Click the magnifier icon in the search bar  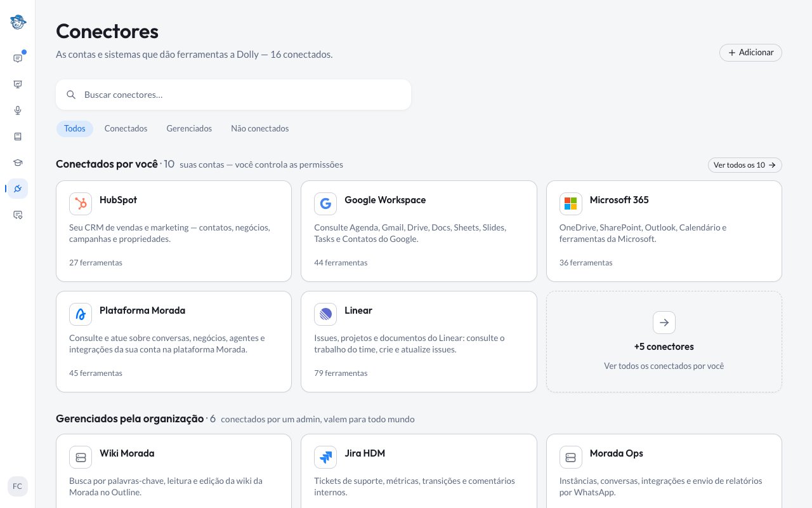(71, 95)
